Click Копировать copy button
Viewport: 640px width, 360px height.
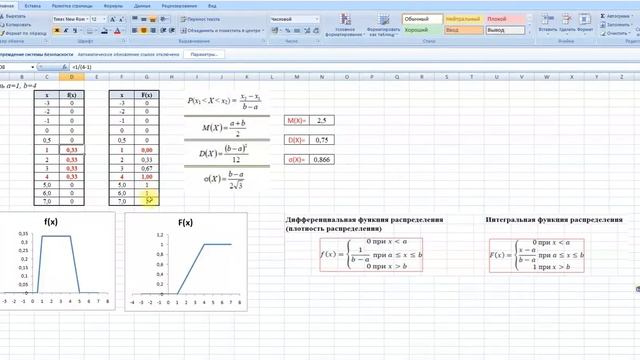pyautogui.click(x=16, y=25)
